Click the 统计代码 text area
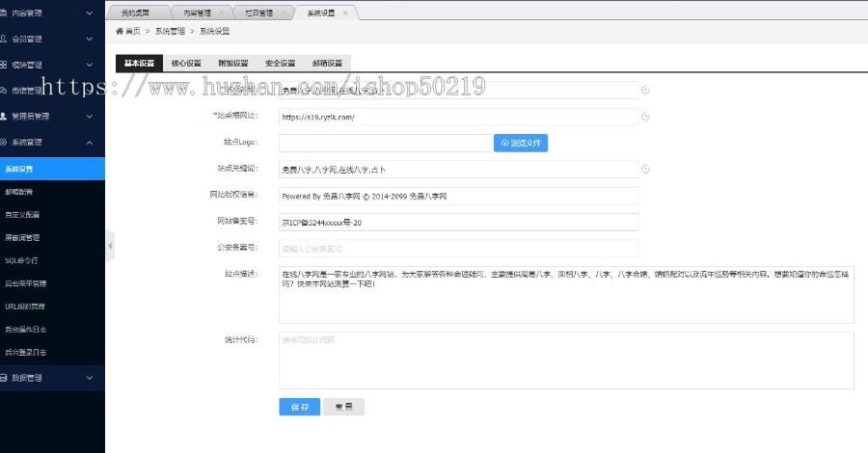Image resolution: width=868 pixels, height=453 pixels. tap(566, 360)
